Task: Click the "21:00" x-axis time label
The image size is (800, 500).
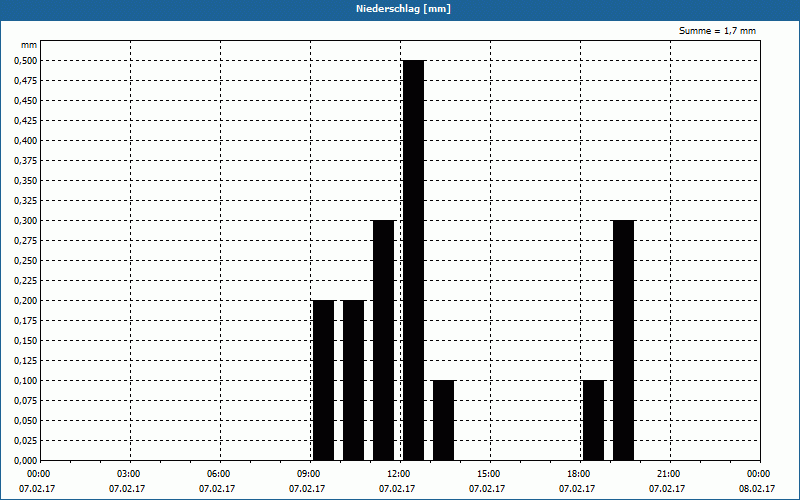Action: coord(667,474)
